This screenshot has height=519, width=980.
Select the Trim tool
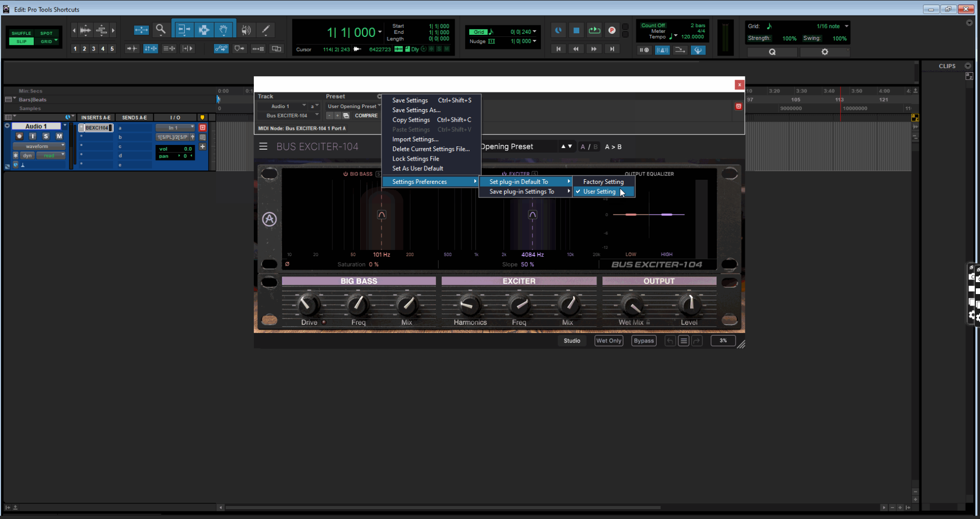coord(183,30)
